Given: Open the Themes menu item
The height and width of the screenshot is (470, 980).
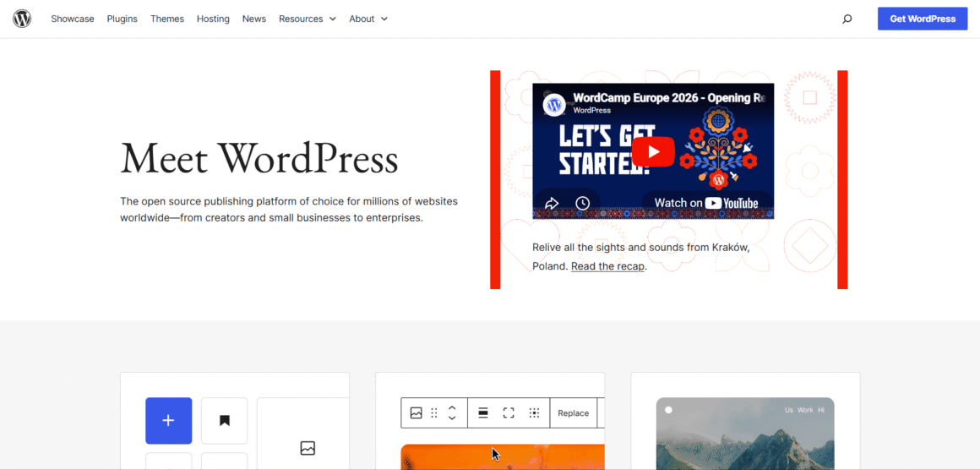Looking at the screenshot, I should (167, 19).
